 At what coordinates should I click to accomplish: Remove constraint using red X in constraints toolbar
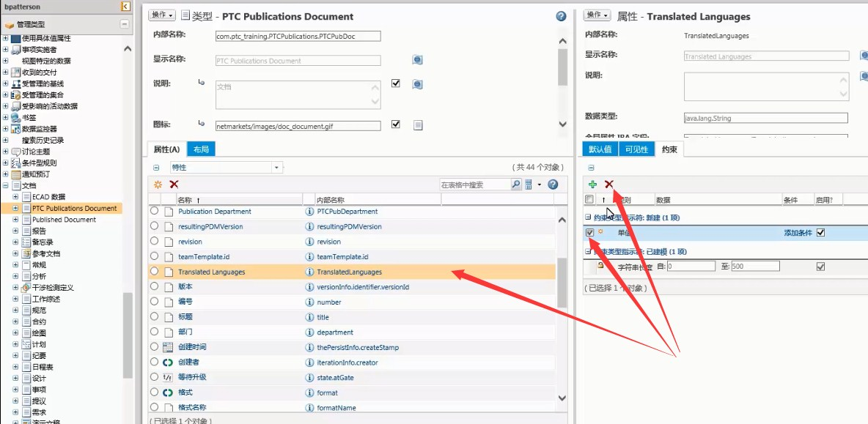click(x=609, y=184)
